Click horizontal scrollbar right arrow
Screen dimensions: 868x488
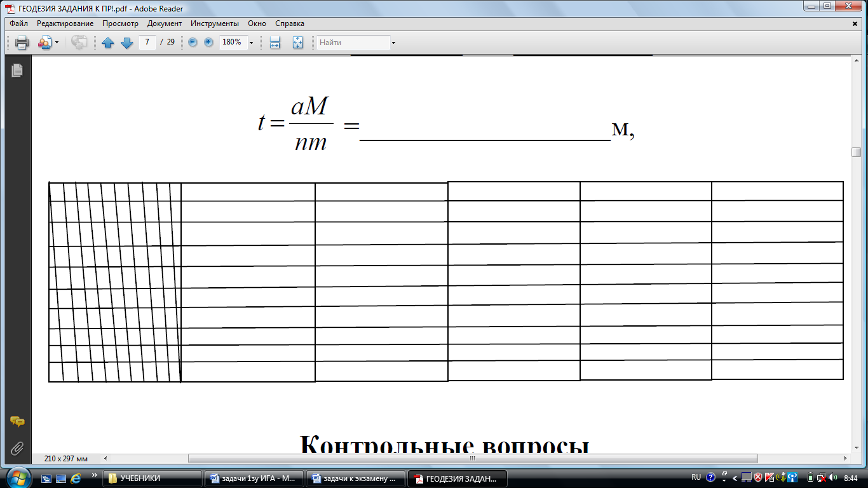847,458
